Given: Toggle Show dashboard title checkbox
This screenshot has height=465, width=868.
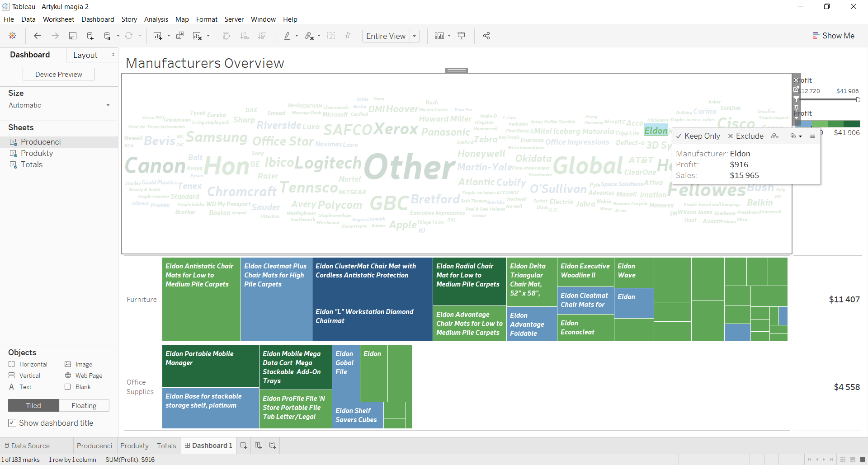Looking at the screenshot, I should coord(12,423).
